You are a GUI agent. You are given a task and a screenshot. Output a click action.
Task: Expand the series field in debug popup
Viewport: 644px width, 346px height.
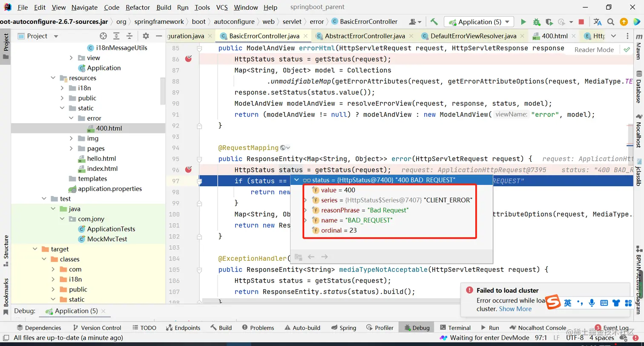[305, 200]
